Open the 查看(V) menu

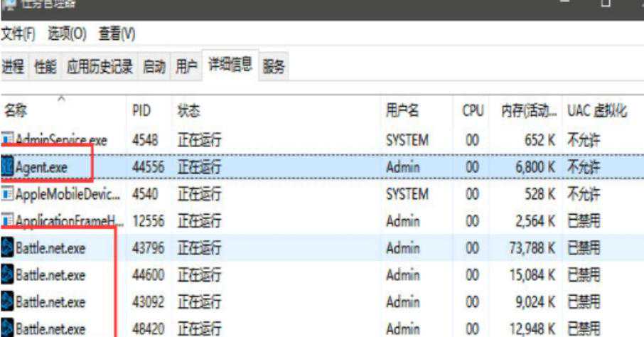[117, 33]
